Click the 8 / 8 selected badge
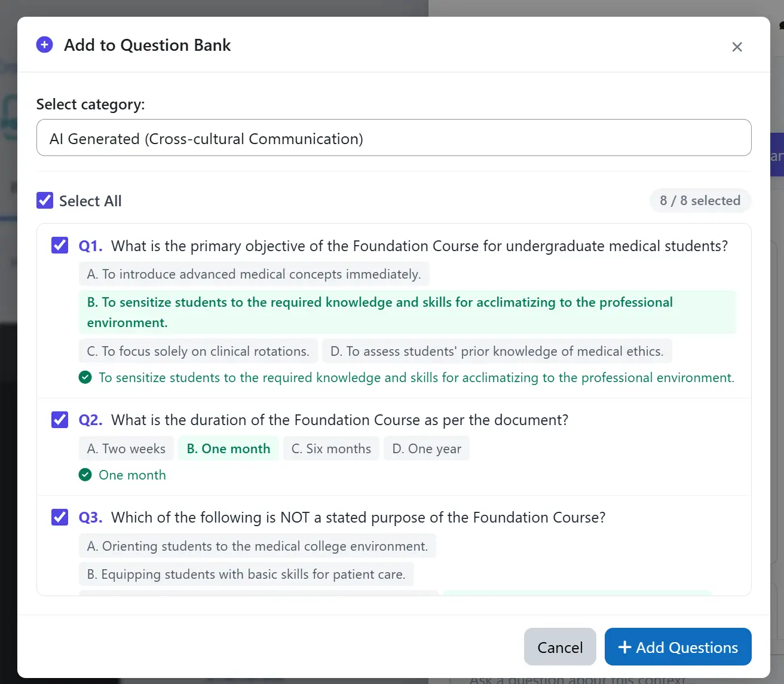 [x=700, y=200]
